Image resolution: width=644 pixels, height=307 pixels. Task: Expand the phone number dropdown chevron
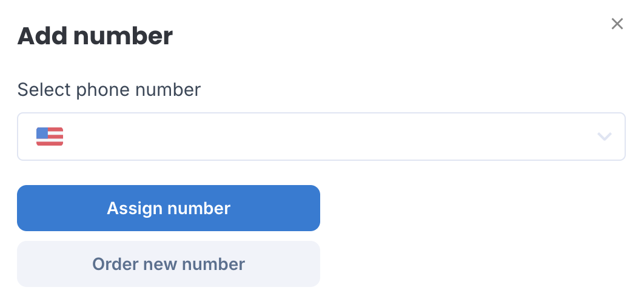pyautogui.click(x=604, y=137)
